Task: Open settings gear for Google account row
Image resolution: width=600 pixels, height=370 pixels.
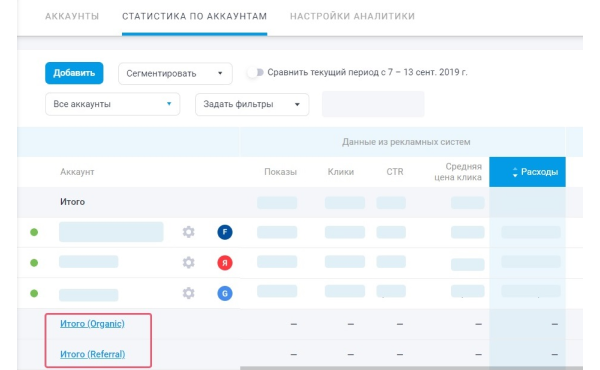Action: (188, 293)
